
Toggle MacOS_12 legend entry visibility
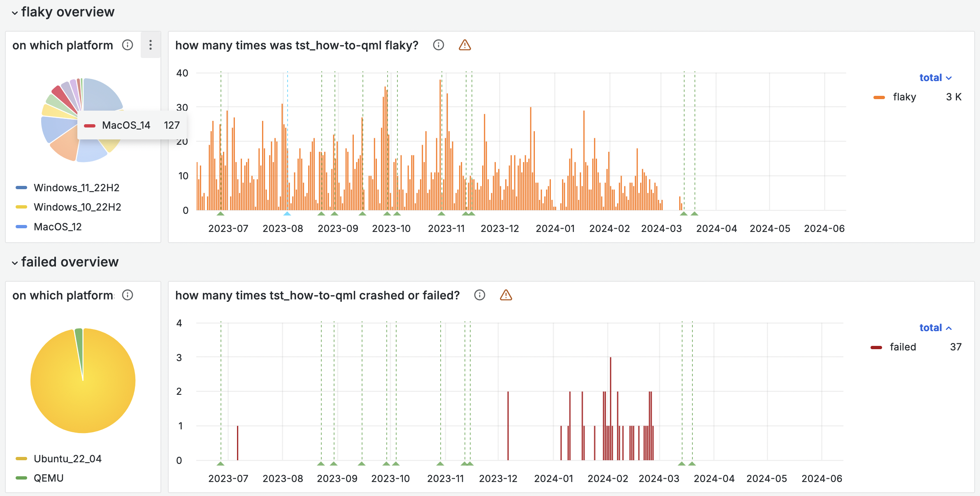coord(58,227)
